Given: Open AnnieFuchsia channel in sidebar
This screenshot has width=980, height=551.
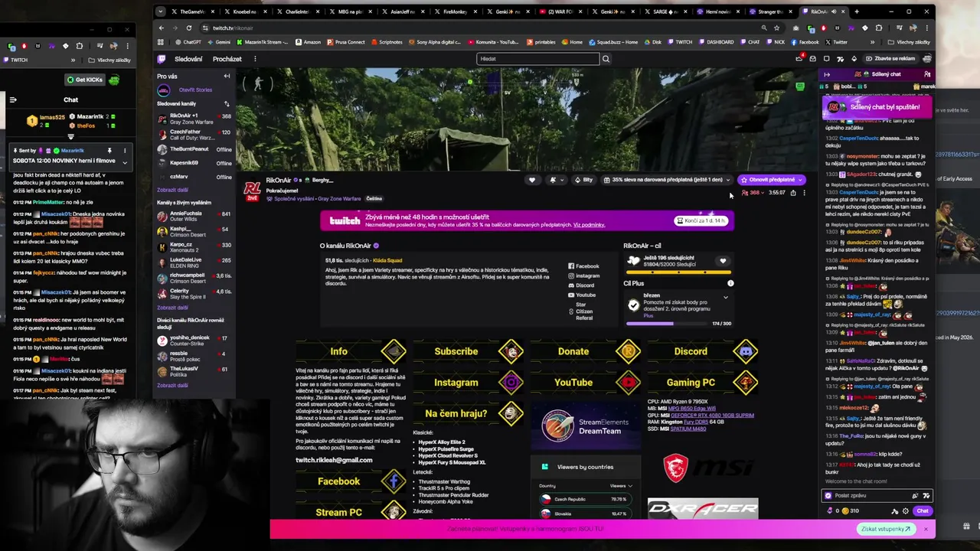Looking at the screenshot, I should click(x=194, y=216).
